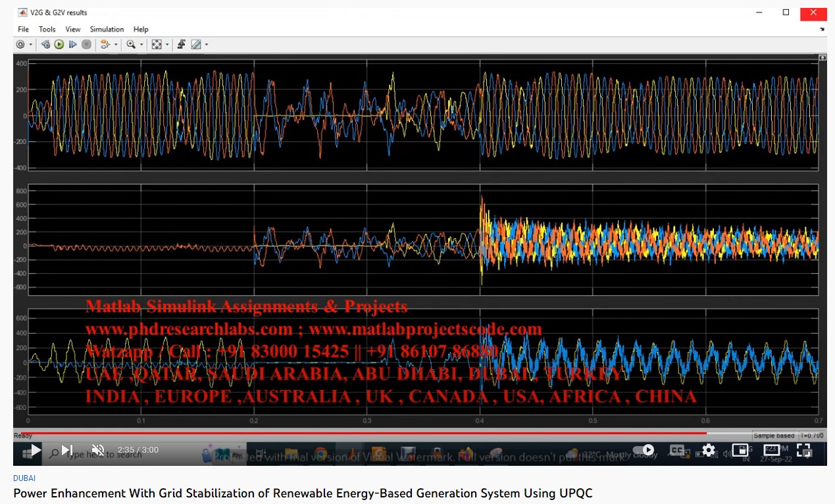Open the video player settings gear

pos(708,450)
